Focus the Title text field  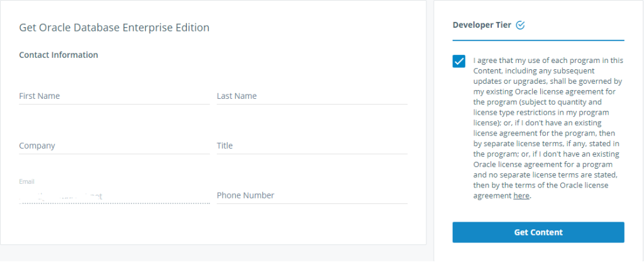click(311, 146)
